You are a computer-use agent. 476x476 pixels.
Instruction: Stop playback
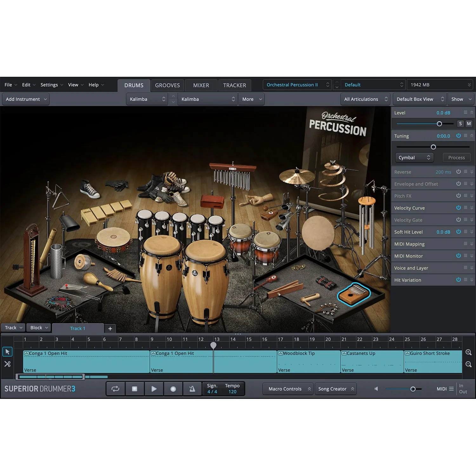coord(135,389)
